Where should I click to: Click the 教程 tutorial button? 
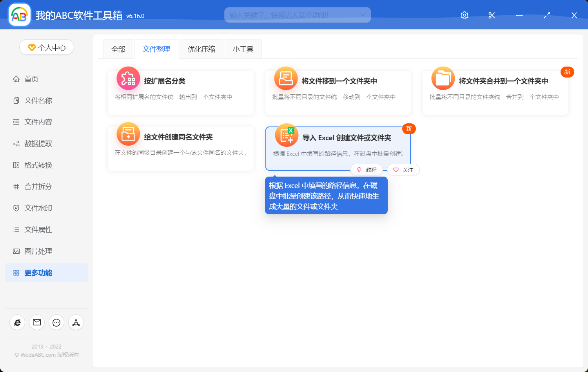367,170
